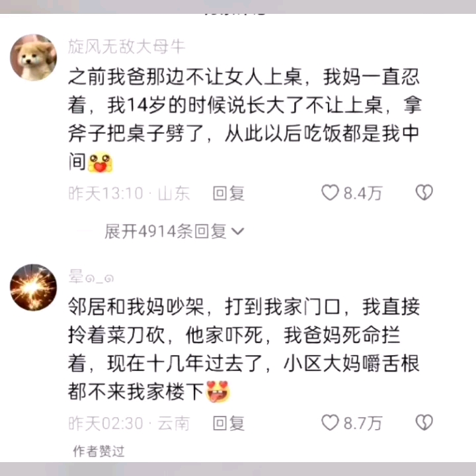Open the username starting with 星

tap(91, 276)
